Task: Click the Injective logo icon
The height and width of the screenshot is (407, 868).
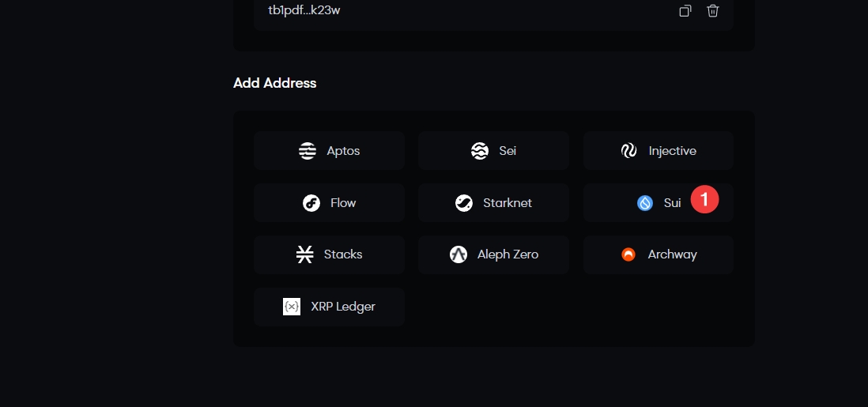Action: point(629,151)
